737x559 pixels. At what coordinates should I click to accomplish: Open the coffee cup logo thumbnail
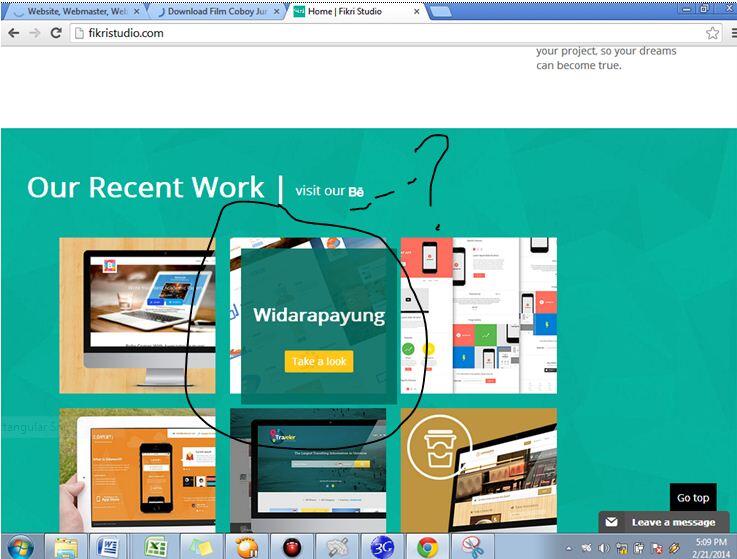click(478, 470)
